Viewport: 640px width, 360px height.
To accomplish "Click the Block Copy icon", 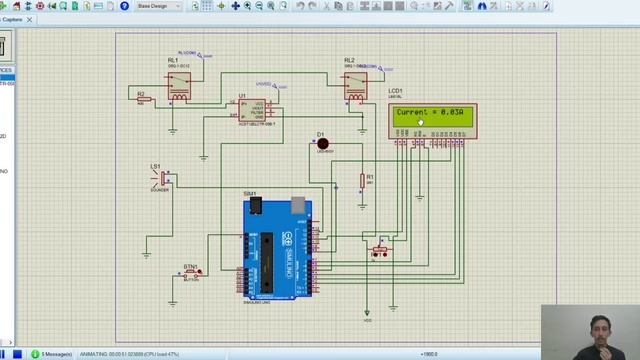I will coord(364,6).
